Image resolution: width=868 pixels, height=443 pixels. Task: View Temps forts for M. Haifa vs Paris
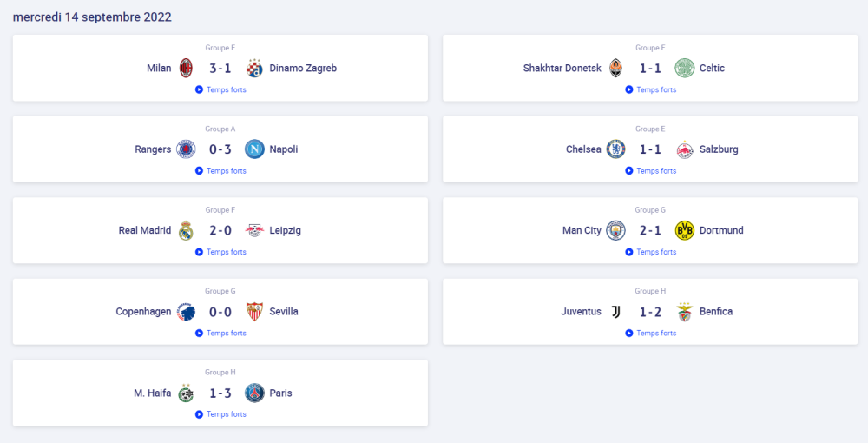click(220, 414)
